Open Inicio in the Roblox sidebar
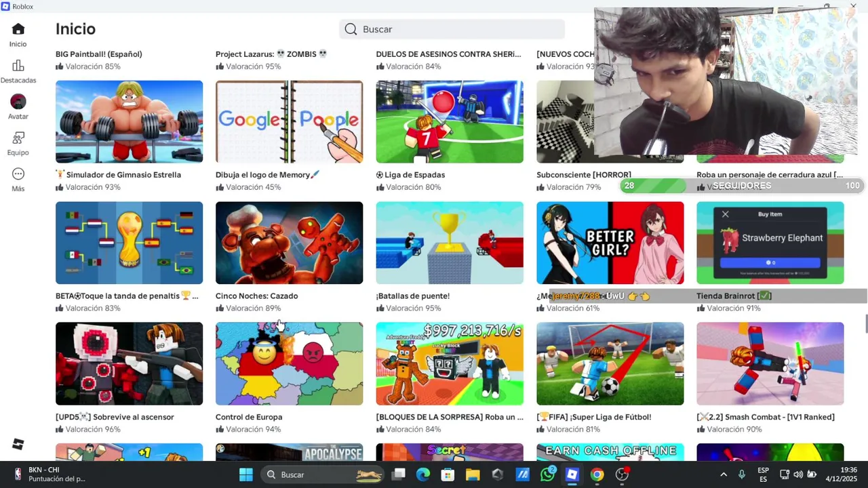 point(18,35)
